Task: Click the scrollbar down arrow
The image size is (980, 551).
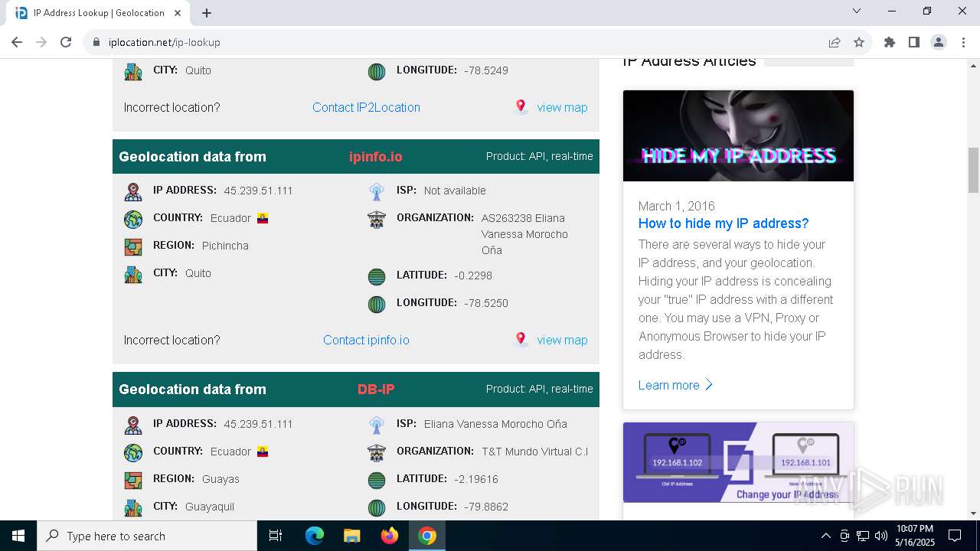Action: [x=973, y=514]
